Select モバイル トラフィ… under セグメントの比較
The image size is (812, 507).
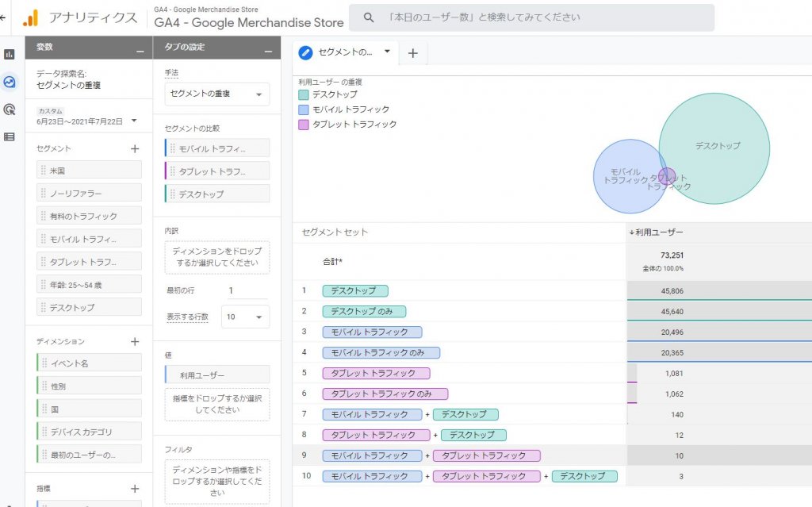(x=217, y=148)
